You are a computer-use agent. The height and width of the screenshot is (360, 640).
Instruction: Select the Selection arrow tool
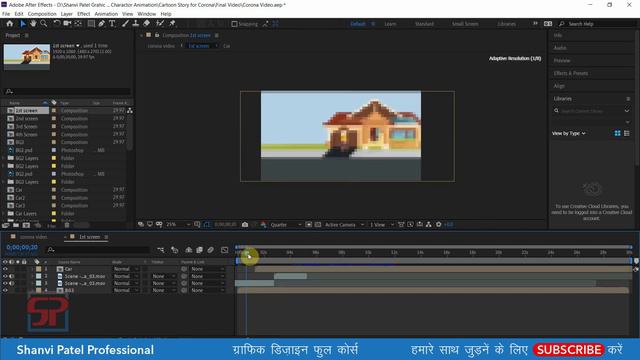point(23,24)
